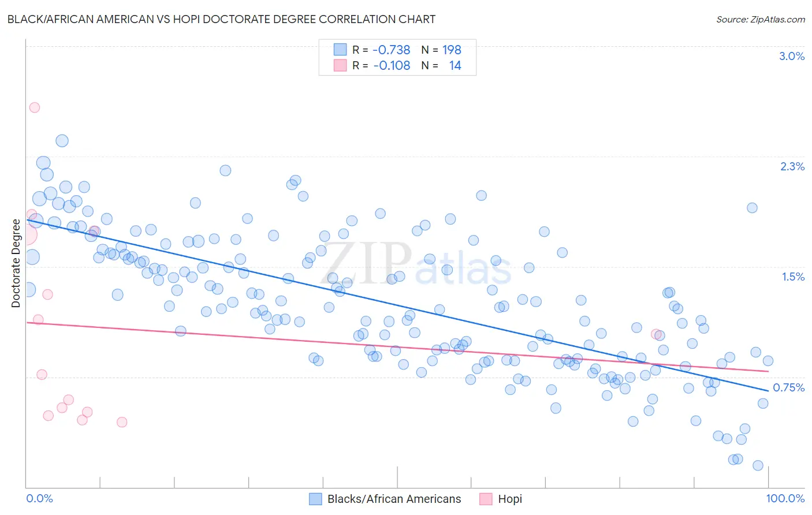Viewport: 812px width, 515px height.
Task: Click the blue Blacks/African Americans legend swatch
Action: point(315,499)
